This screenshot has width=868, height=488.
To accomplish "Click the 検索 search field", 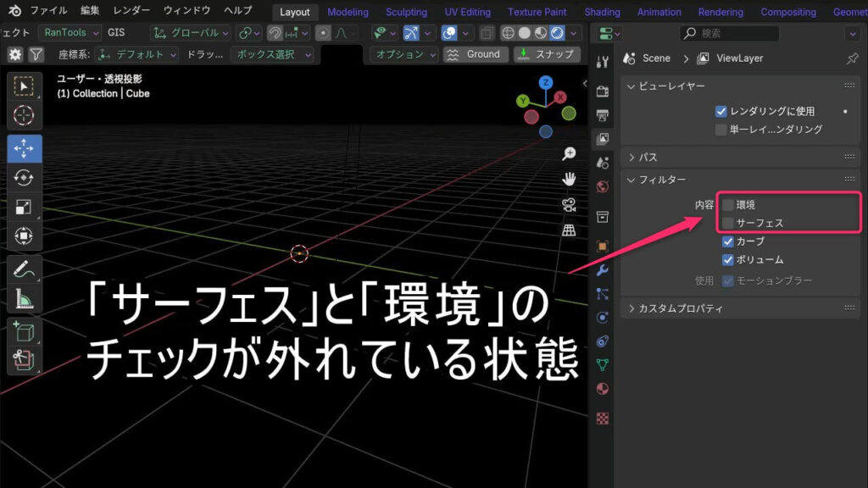I will coord(729,33).
